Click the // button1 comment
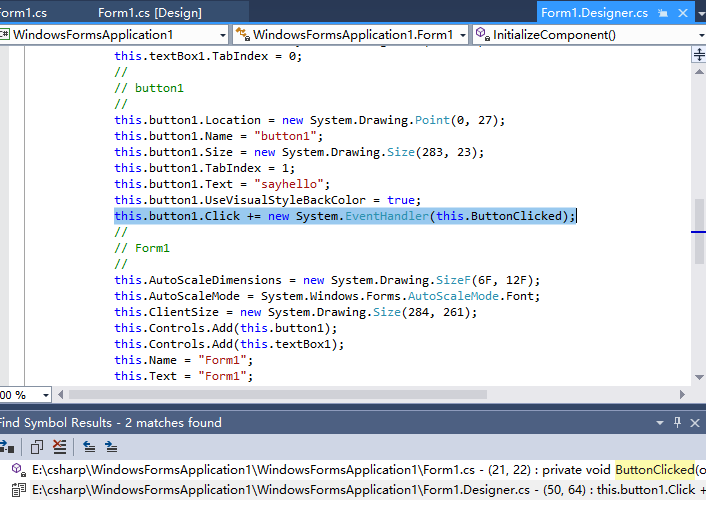This screenshot has width=706, height=528. (x=149, y=88)
